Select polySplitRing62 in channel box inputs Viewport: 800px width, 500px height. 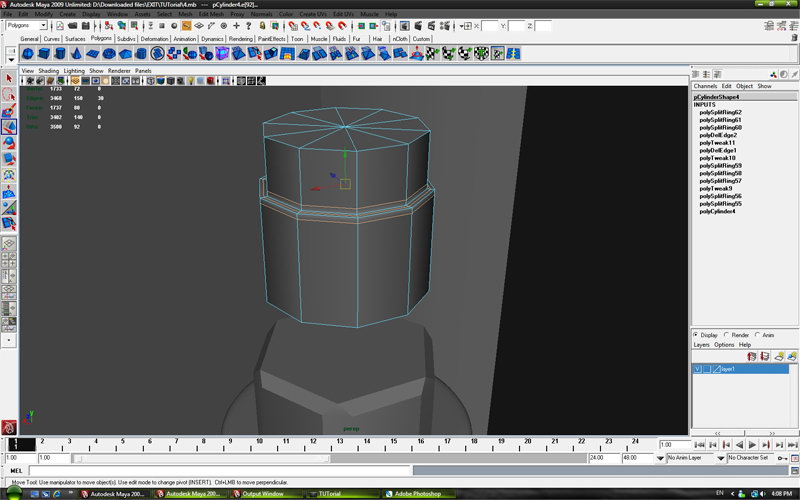pyautogui.click(x=720, y=113)
